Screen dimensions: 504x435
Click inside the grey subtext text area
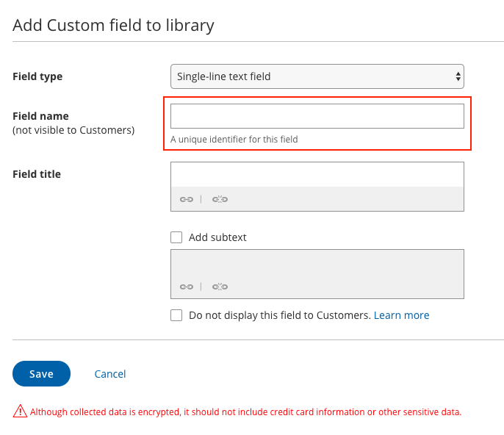(317, 265)
